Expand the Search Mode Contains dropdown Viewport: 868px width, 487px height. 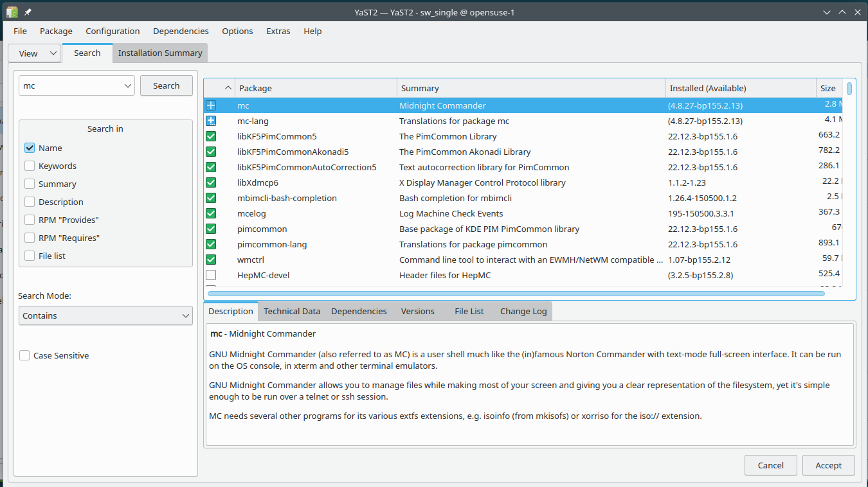[105, 315]
